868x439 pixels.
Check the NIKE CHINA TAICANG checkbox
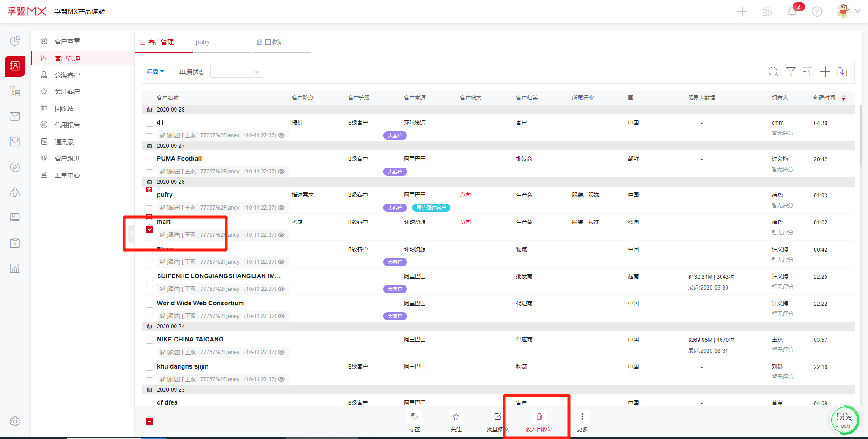[x=150, y=347]
